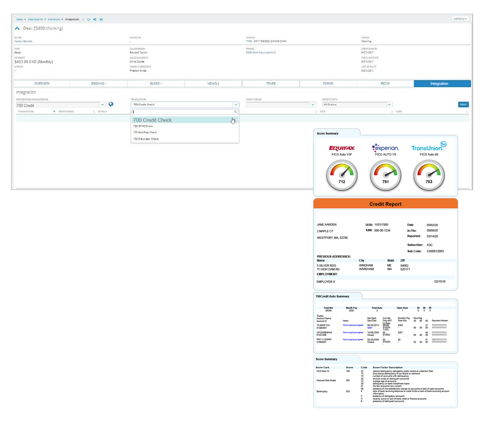Screen dimensions: 497x448
Task: Collapse the Deal 25808 header chevron
Action: pos(17,29)
